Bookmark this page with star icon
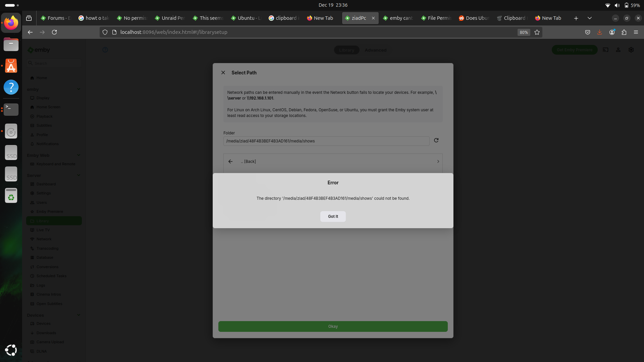The image size is (644, 362). 537,32
